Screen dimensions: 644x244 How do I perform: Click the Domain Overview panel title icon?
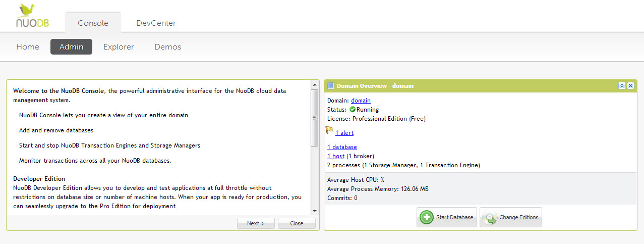click(x=331, y=86)
